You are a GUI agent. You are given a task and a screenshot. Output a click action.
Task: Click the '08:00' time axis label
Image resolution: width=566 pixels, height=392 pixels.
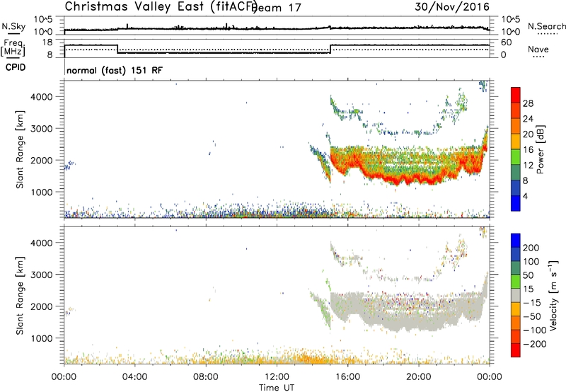pos(206,377)
